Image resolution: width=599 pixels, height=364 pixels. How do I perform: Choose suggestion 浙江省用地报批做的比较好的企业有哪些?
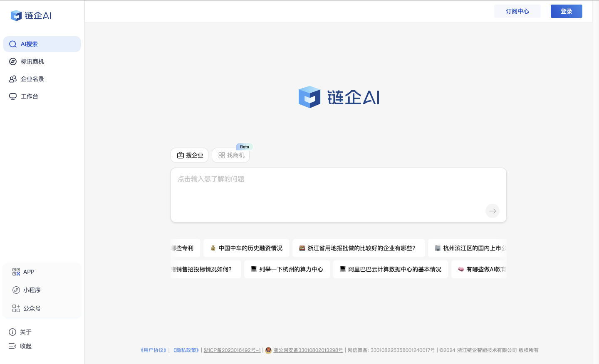pos(359,248)
